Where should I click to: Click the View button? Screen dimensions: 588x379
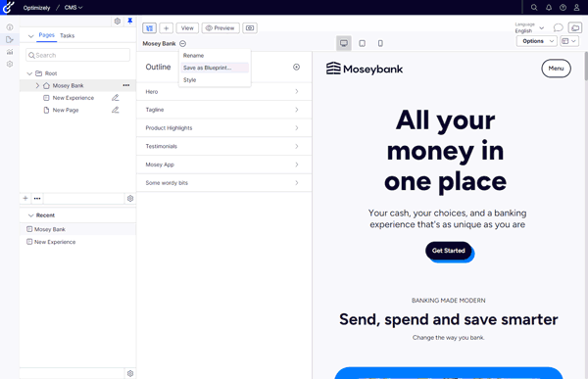[187, 27]
